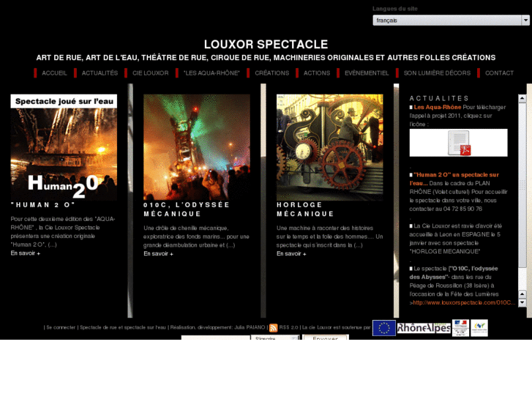Open the louxorspectacle.com/O10C URL link
This screenshot has height=399, width=532.
[464, 302]
